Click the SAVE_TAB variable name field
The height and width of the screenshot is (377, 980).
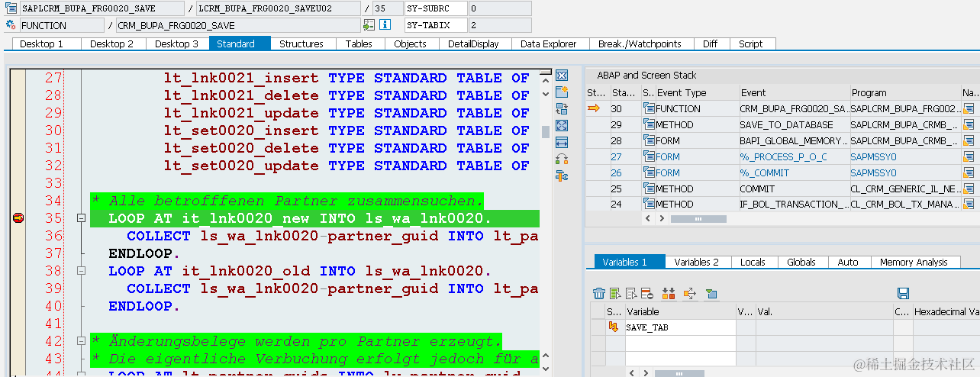tap(680, 327)
